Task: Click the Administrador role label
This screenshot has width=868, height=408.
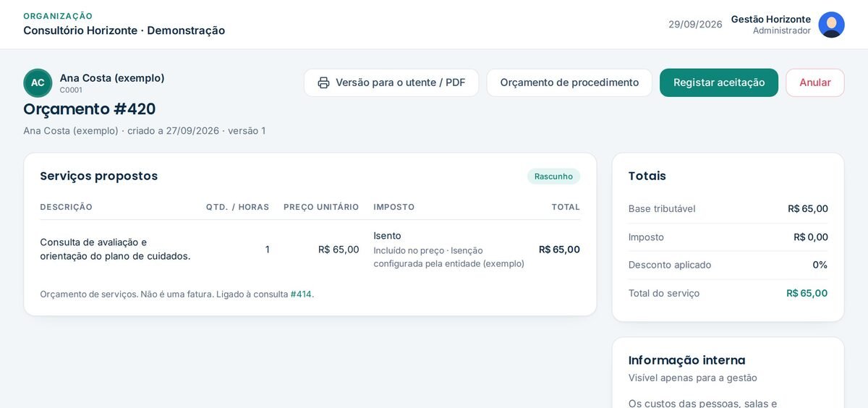Action: [x=782, y=30]
